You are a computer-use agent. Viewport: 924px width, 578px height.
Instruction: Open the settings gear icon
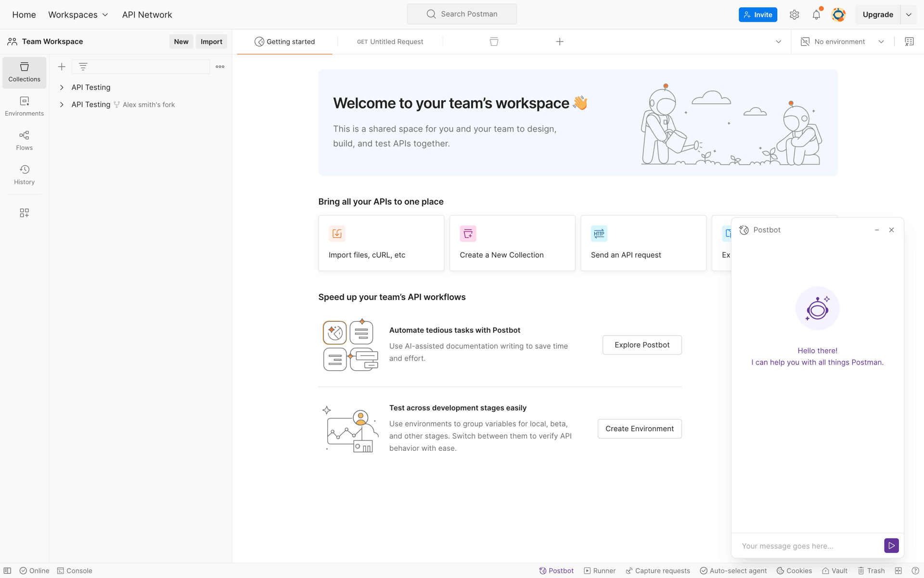[x=794, y=14]
